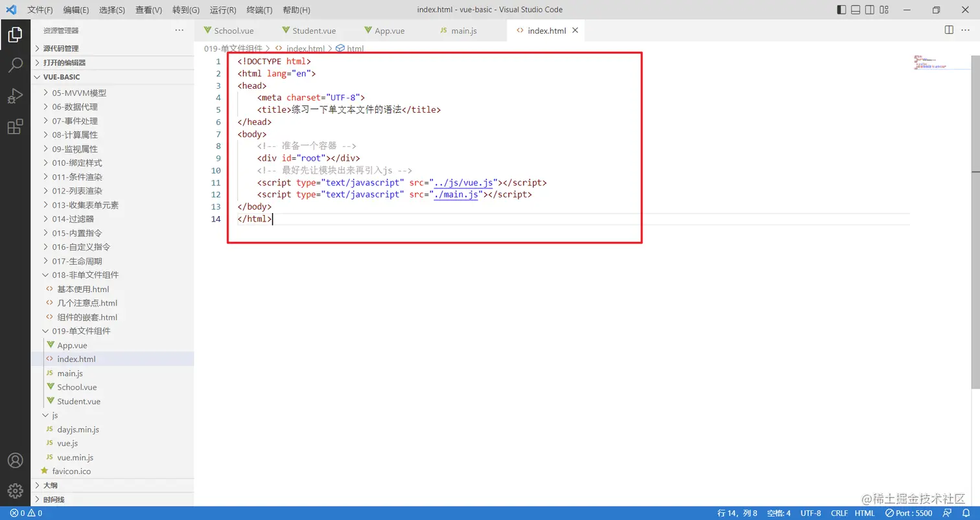This screenshot has width=980, height=520.
Task: Expand the 010-绑定样式 folder
Action: (x=113, y=163)
